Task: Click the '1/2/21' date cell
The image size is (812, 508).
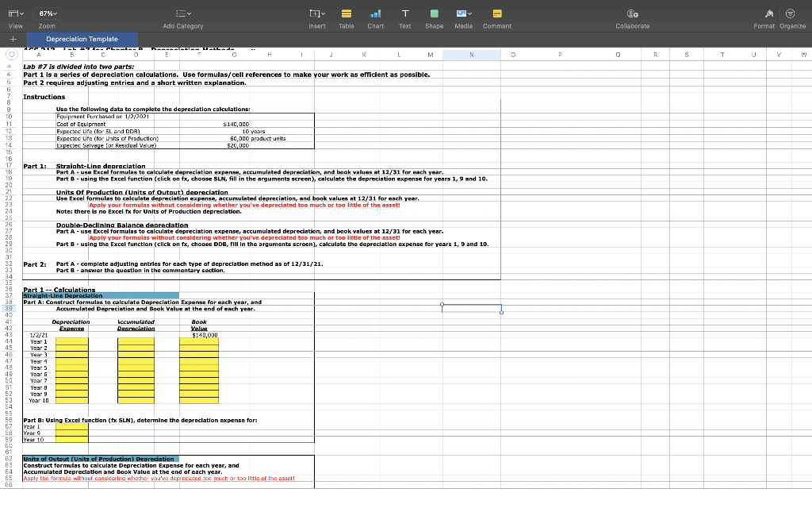Action: click(x=39, y=335)
